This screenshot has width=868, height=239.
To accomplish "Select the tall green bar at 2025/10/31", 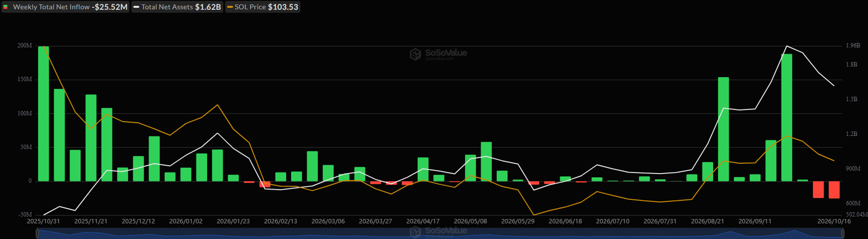I will point(43,114).
